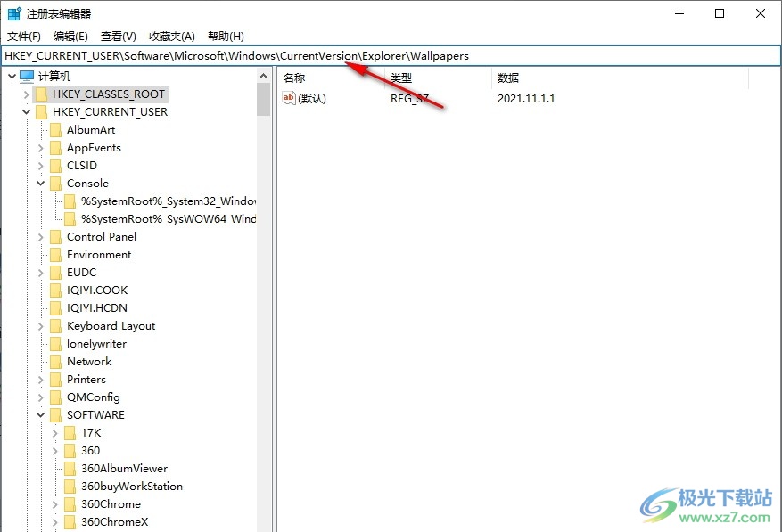
Task: Click the HKEY_CLASSES_ROOT folder icon
Action: 41,94
